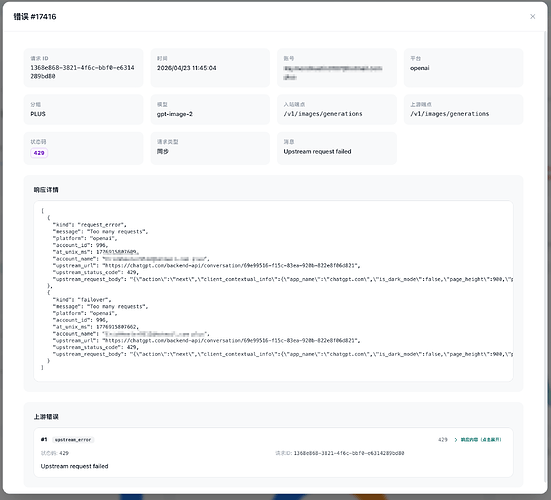The height and width of the screenshot is (500, 551).
Task: Select the request ID 1368e868 value
Action: 82,72
